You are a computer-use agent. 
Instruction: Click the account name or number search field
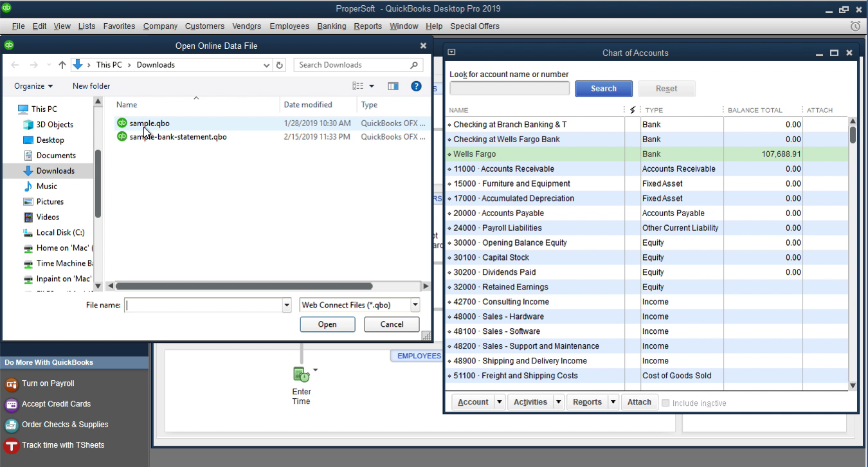point(509,89)
